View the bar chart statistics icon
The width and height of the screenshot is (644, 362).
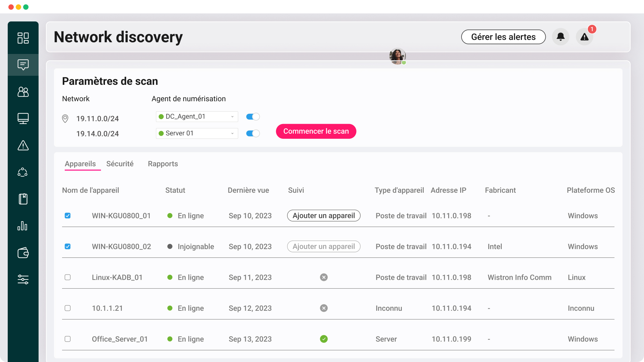tap(23, 226)
